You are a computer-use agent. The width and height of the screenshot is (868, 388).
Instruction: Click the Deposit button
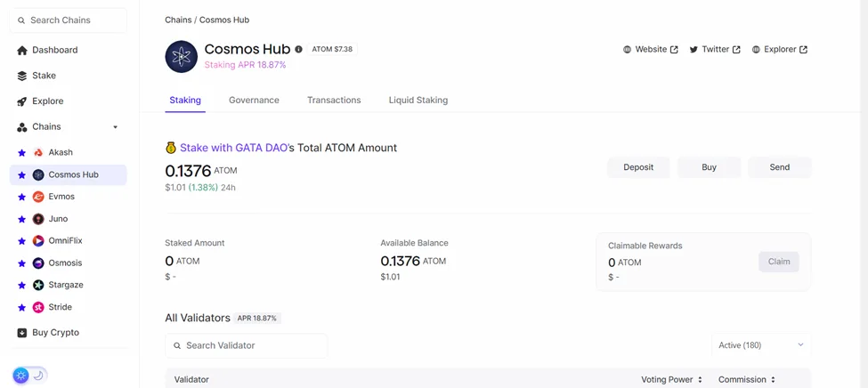click(x=638, y=167)
